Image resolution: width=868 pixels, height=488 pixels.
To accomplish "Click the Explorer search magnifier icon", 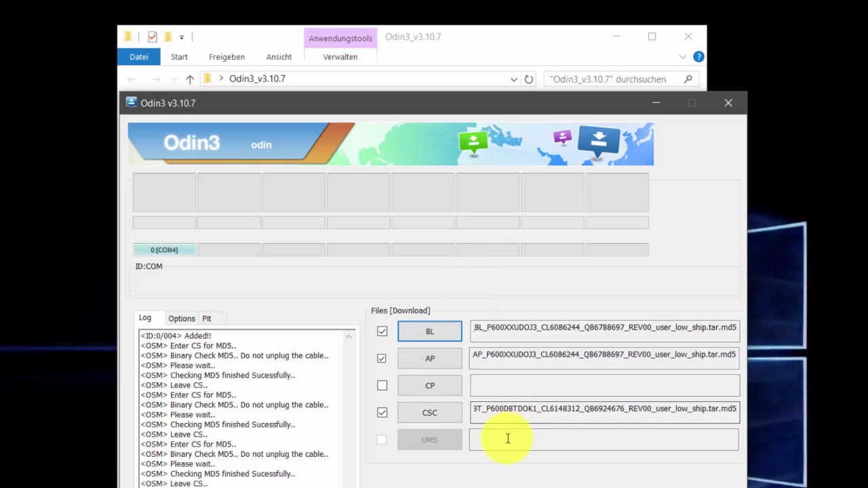I will 688,79.
